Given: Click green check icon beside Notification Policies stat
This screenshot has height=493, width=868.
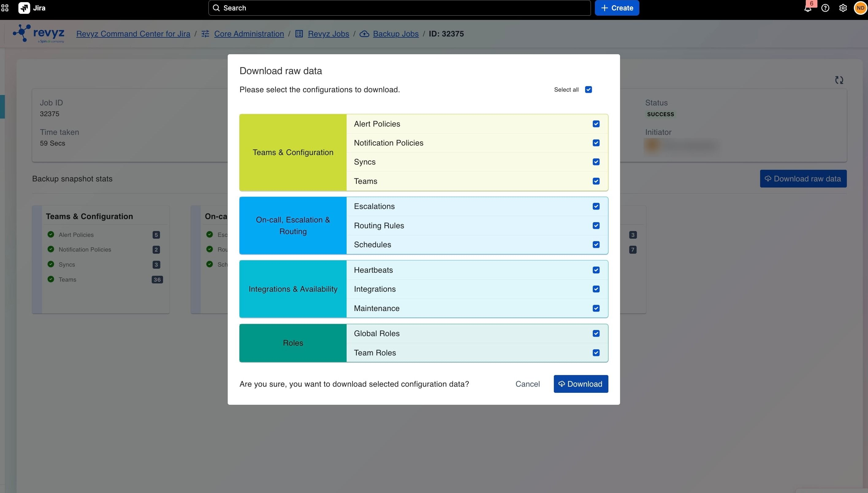Looking at the screenshot, I should (x=51, y=249).
